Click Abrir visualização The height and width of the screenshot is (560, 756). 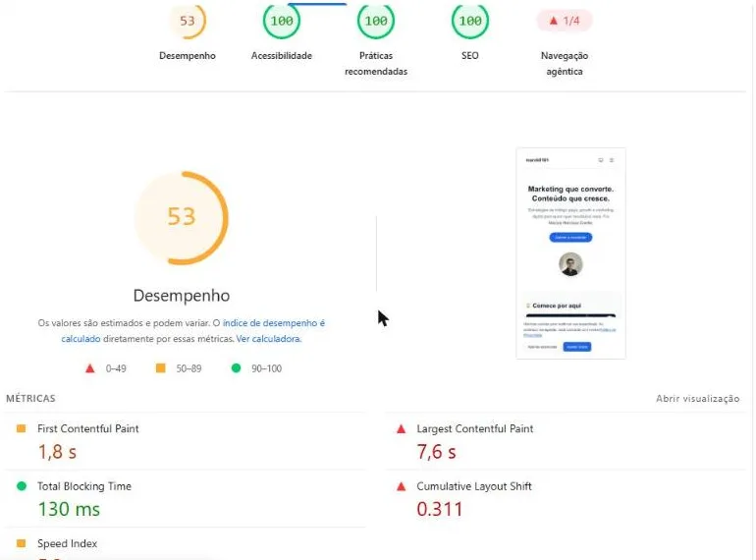point(698,399)
